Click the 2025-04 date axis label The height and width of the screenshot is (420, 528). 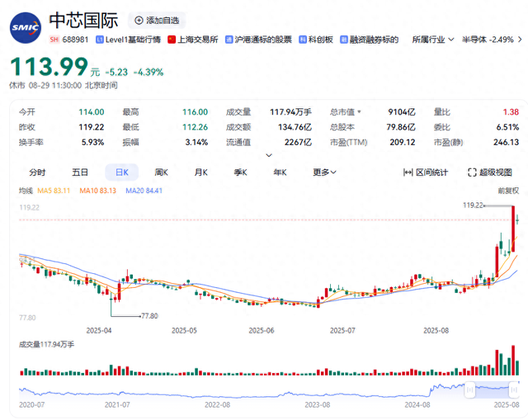point(99,330)
